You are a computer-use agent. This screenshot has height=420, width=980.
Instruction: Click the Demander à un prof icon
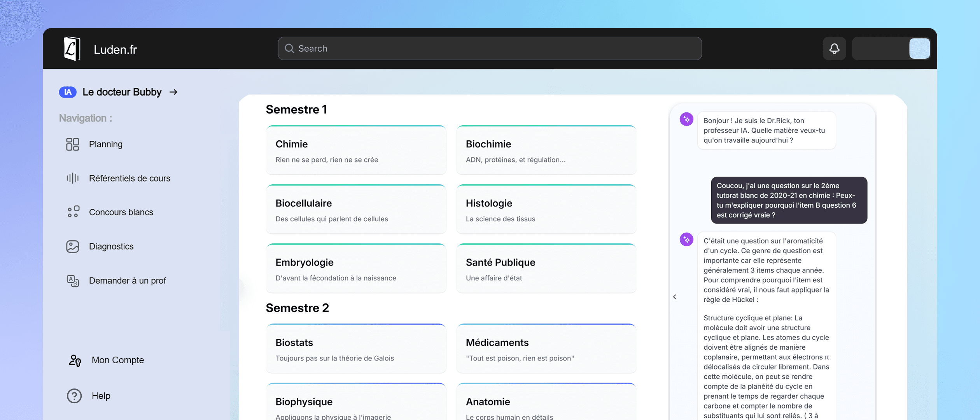click(x=73, y=281)
